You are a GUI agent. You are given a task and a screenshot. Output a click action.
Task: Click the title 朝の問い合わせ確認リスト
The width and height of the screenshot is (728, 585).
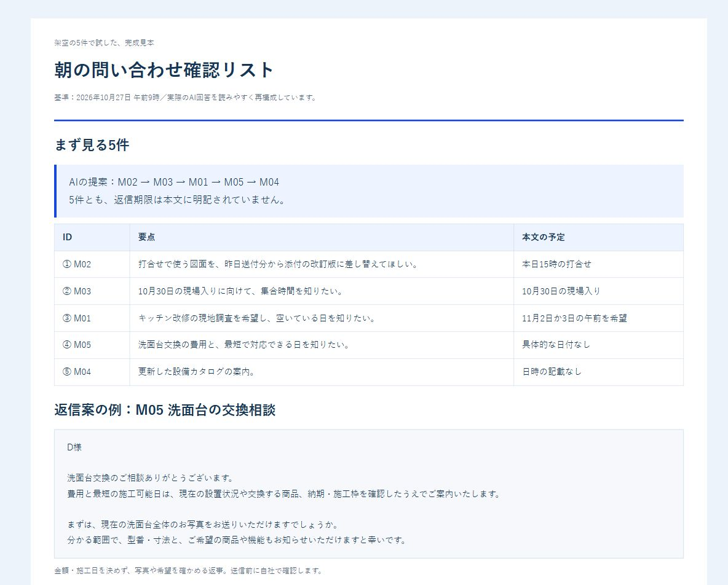[x=164, y=70]
